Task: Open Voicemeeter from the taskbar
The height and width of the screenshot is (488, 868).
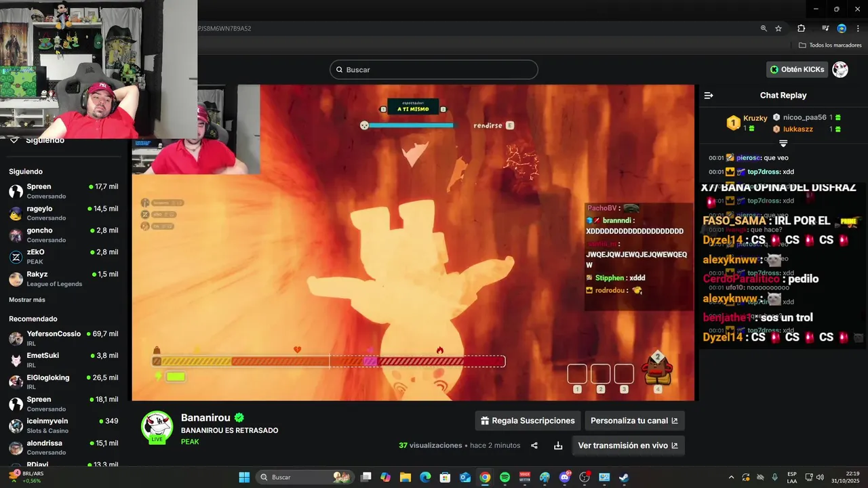Action: pos(525,477)
